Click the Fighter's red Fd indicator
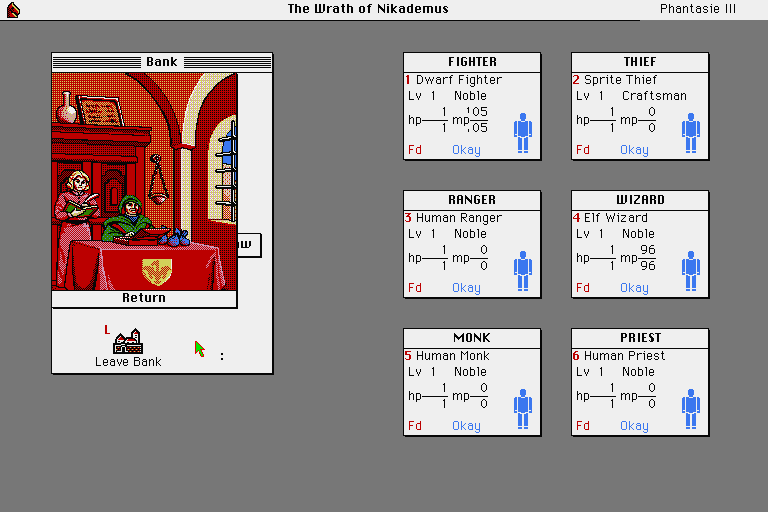Image resolution: width=768 pixels, height=512 pixels. click(x=415, y=150)
